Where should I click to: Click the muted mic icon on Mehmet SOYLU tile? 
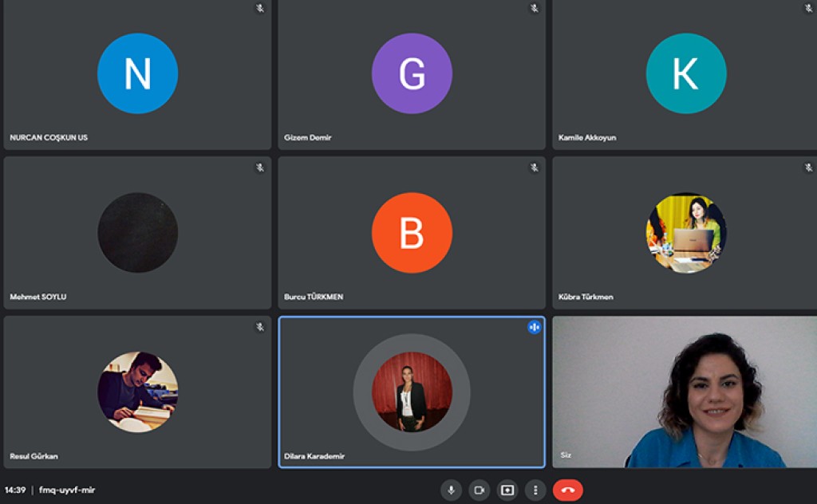tap(259, 167)
